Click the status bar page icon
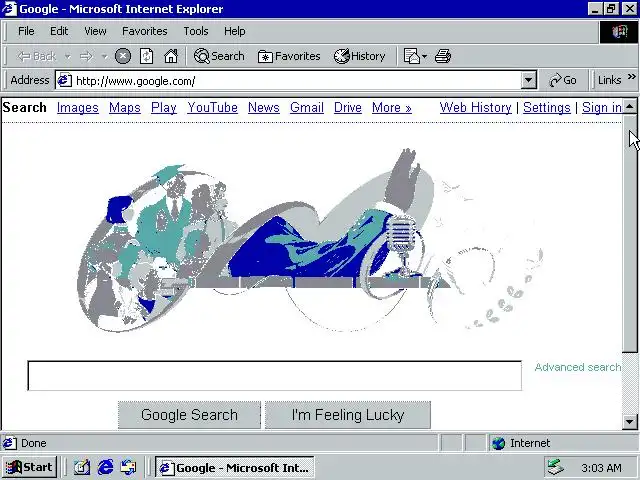640x480 pixels. (x=10, y=443)
